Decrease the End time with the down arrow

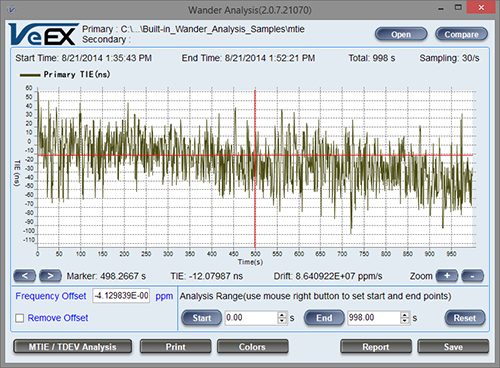pos(405,321)
